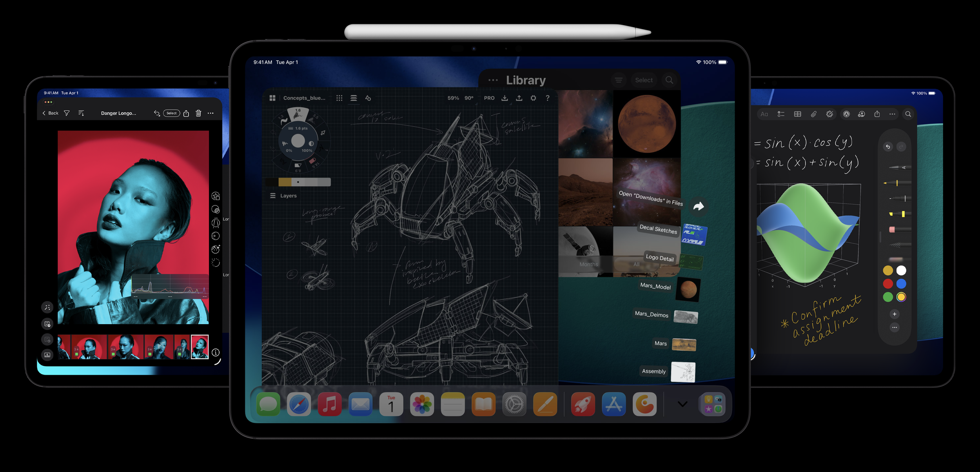The image size is (980, 472).
Task: Open the crop and geometry tool beside the photo
Action: (216, 223)
